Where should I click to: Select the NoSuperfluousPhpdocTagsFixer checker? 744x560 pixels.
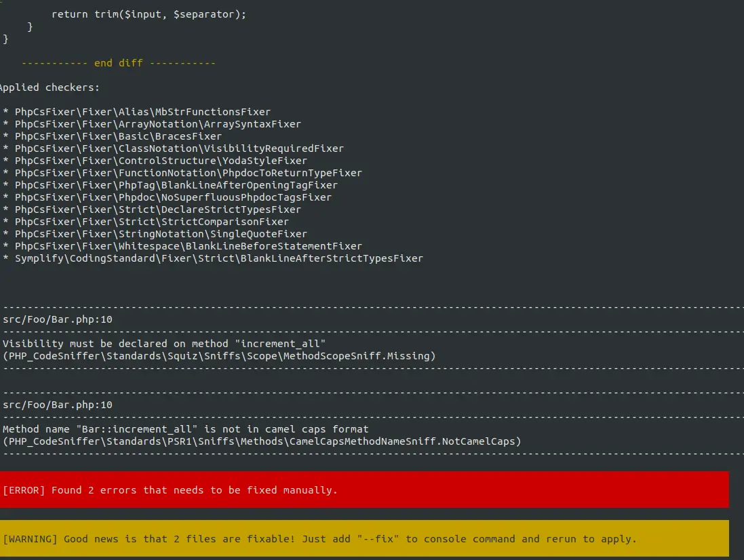pyautogui.click(x=166, y=197)
